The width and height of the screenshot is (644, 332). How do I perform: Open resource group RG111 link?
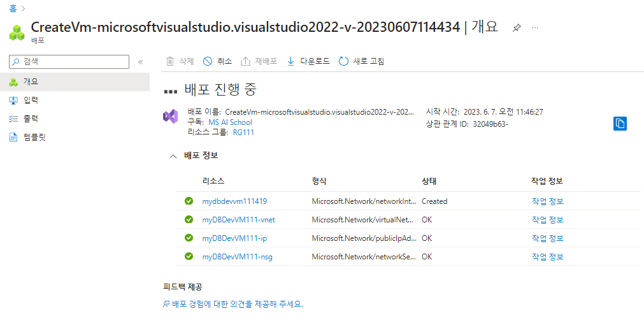pyautogui.click(x=243, y=133)
